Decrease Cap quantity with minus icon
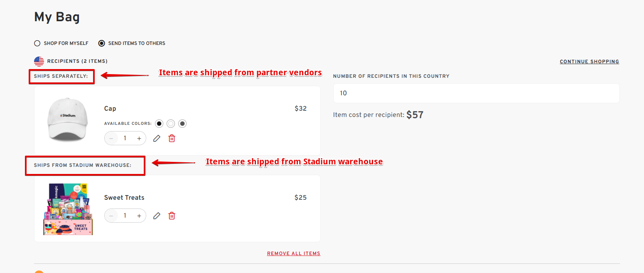 tap(111, 138)
